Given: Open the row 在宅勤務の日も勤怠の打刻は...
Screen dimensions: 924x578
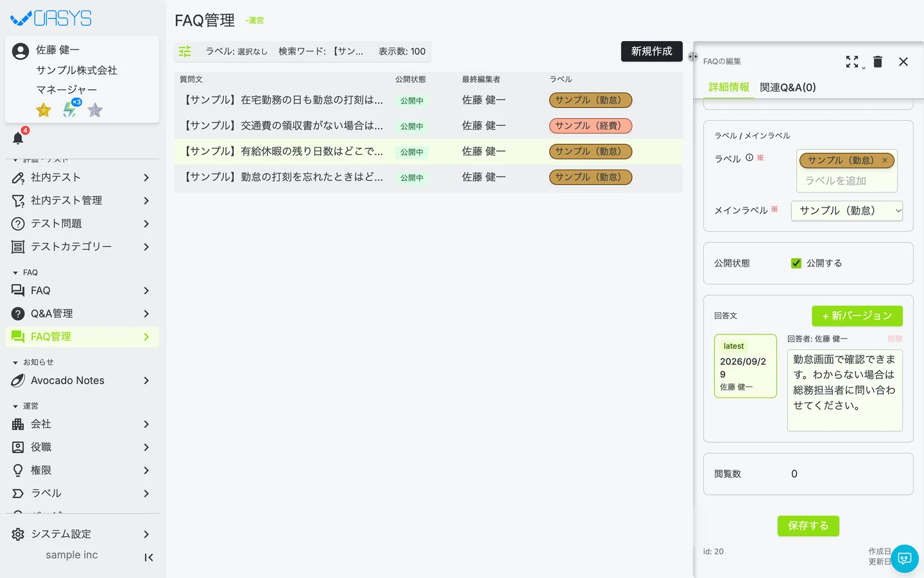Looking at the screenshot, I should [x=429, y=100].
